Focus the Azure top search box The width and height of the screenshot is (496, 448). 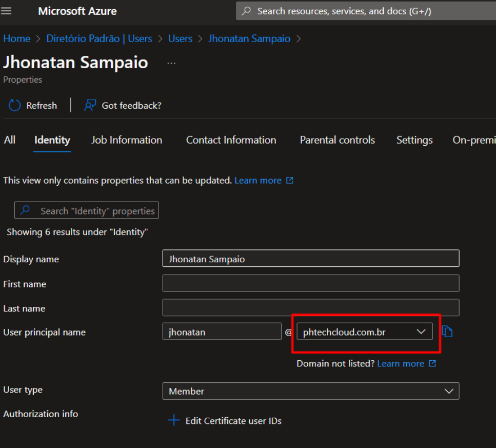(366, 11)
